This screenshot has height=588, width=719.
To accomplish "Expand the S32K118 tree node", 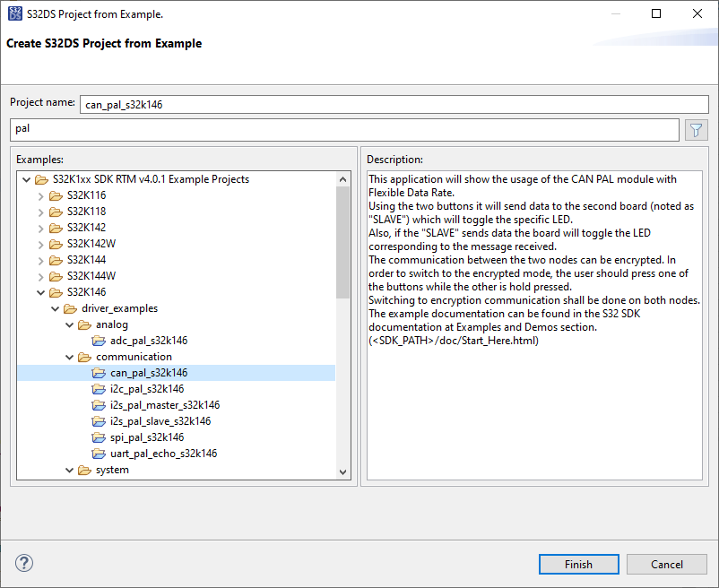I will (x=41, y=212).
